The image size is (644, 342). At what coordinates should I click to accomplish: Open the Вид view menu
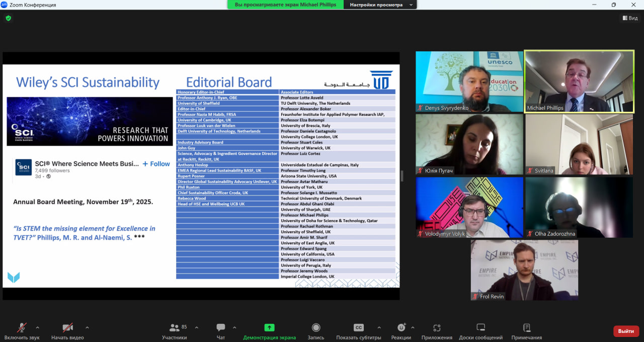point(629,18)
